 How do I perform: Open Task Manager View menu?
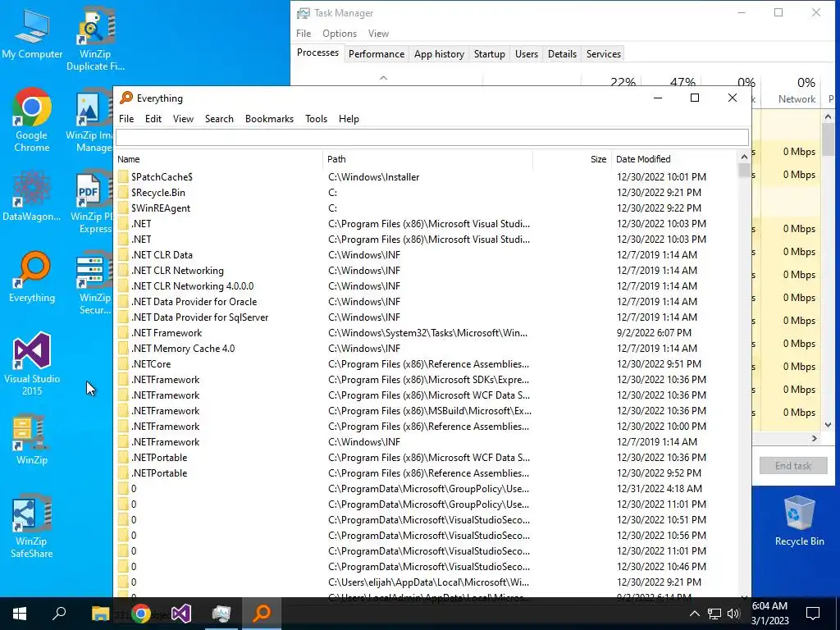(378, 33)
